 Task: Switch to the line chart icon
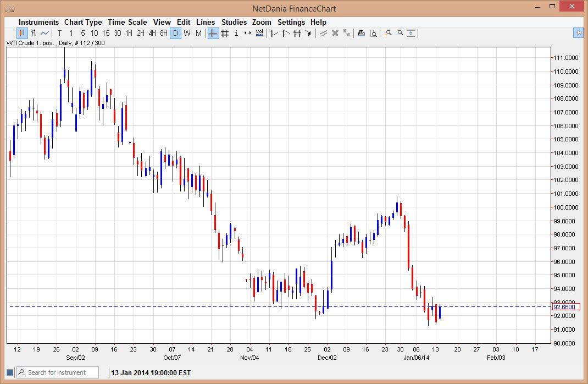(45, 33)
